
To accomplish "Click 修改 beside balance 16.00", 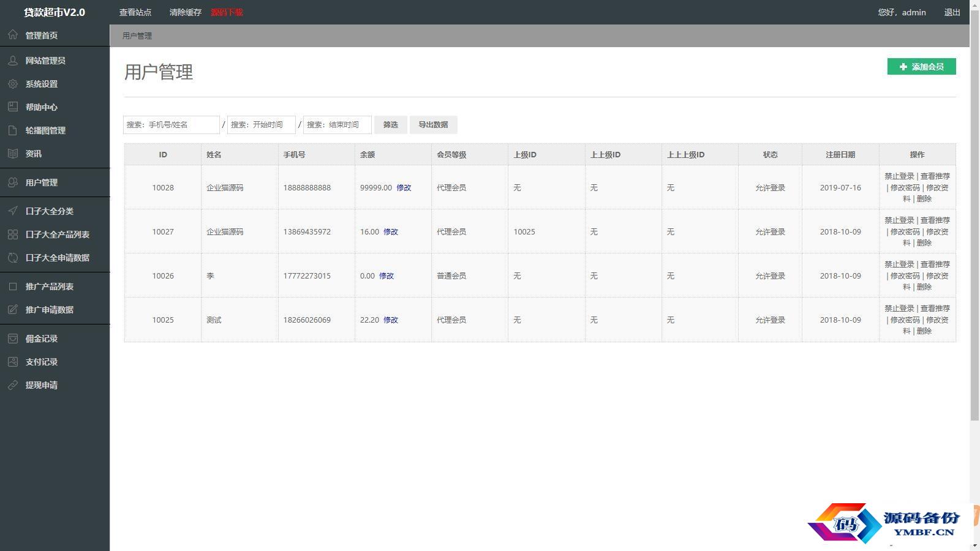I will pyautogui.click(x=391, y=232).
